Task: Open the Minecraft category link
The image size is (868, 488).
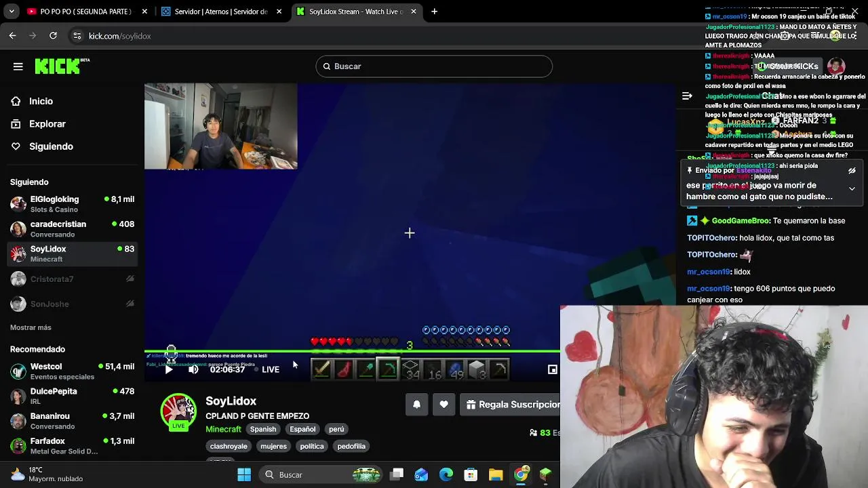Action: tap(223, 429)
